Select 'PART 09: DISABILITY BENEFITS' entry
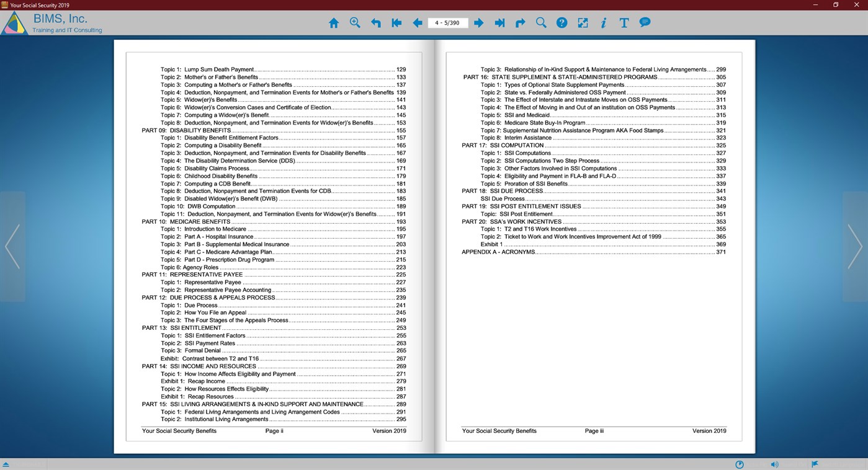This screenshot has width=868, height=470. [274, 130]
